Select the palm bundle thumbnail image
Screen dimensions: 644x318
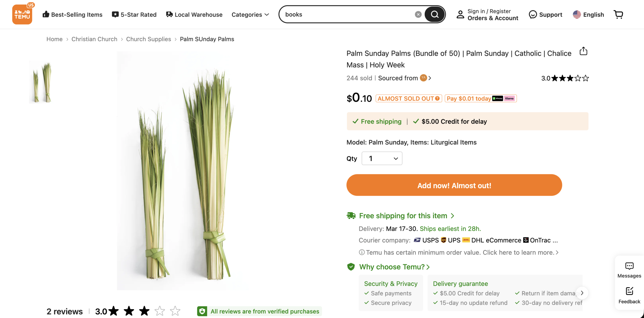point(40,82)
